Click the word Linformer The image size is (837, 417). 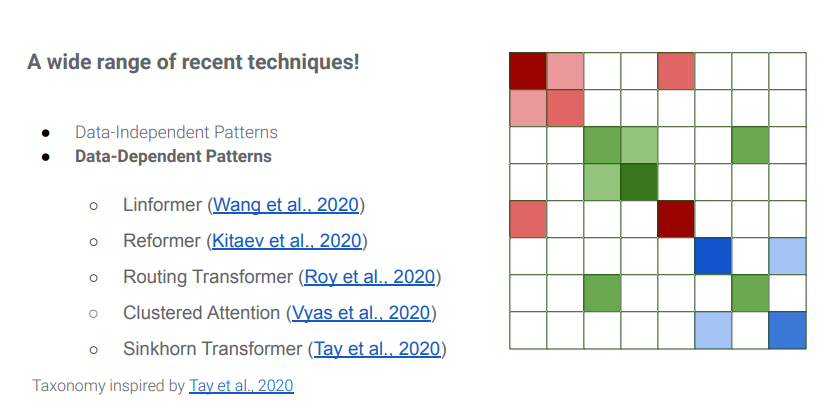pyautogui.click(x=163, y=206)
